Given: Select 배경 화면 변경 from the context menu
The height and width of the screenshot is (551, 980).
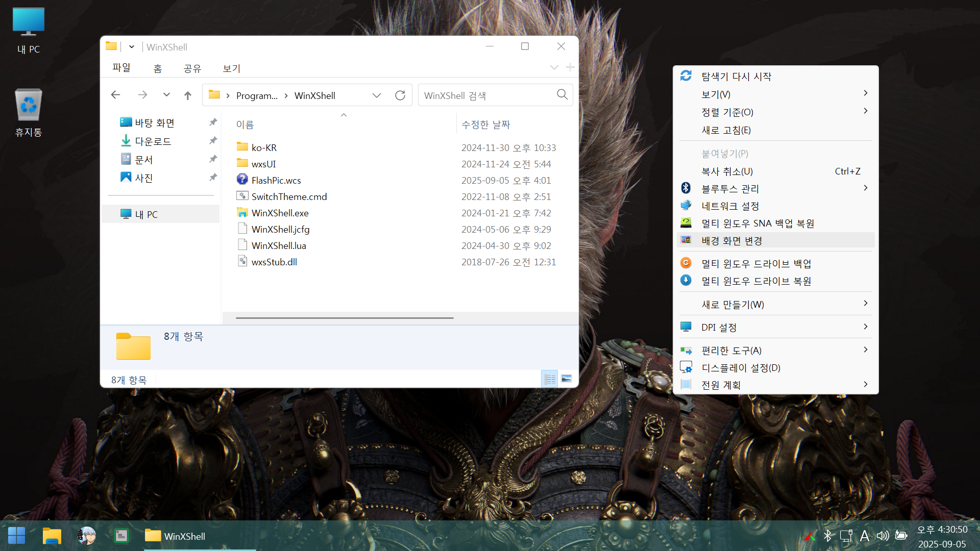Looking at the screenshot, I should tap(732, 241).
